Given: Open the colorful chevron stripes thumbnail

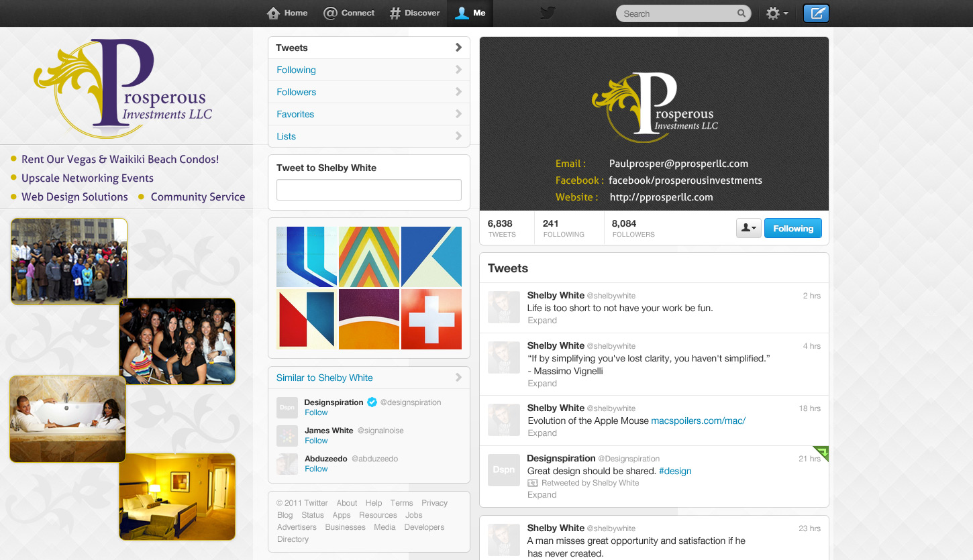Looking at the screenshot, I should 369,257.
